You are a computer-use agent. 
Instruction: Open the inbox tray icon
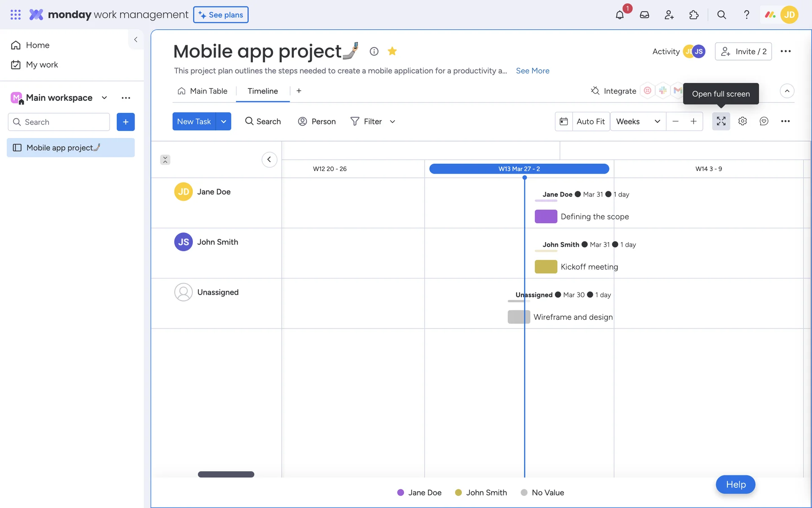pos(644,15)
